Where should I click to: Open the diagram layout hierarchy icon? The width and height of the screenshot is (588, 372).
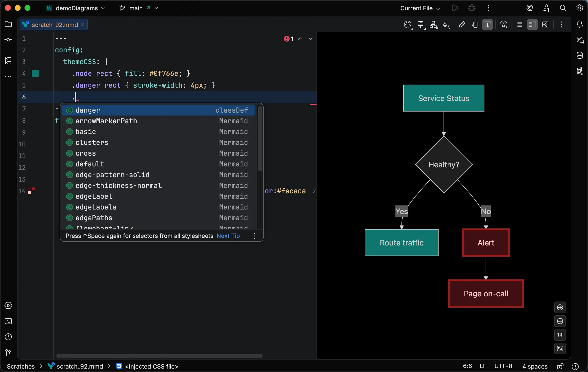click(x=434, y=24)
